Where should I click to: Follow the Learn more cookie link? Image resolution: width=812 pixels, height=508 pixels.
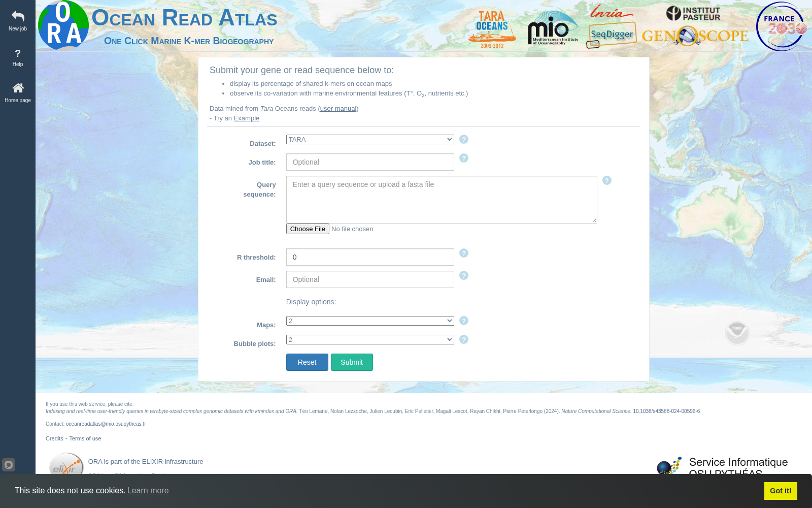tap(148, 491)
